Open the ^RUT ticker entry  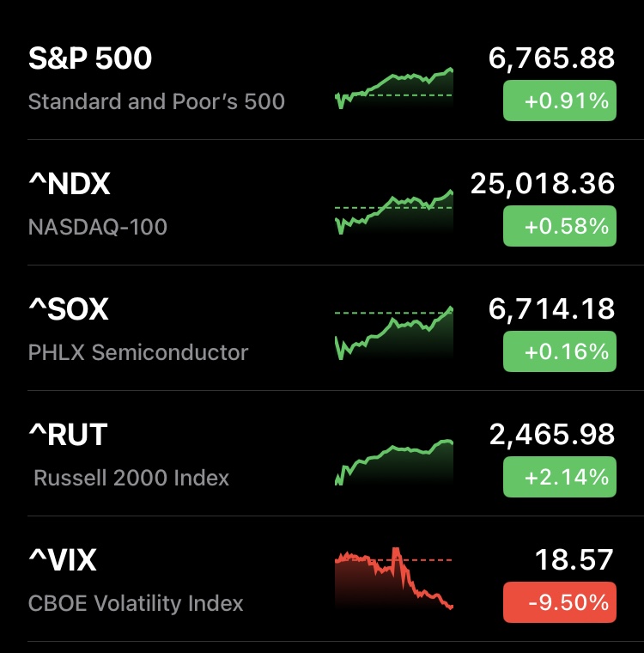(68, 435)
